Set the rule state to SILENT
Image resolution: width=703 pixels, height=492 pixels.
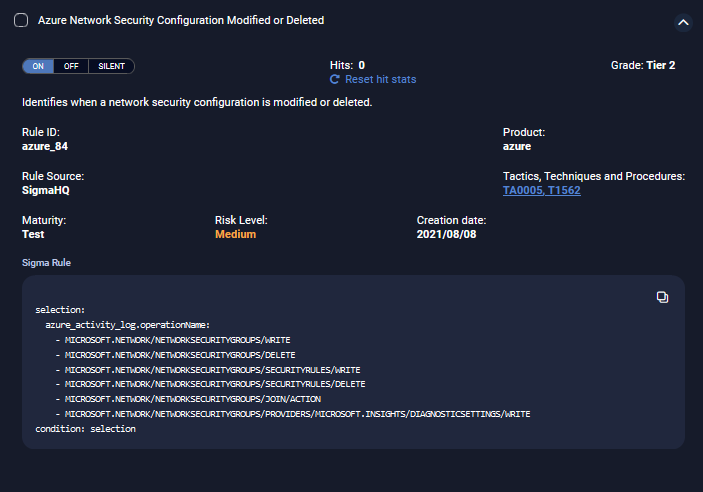click(111, 66)
